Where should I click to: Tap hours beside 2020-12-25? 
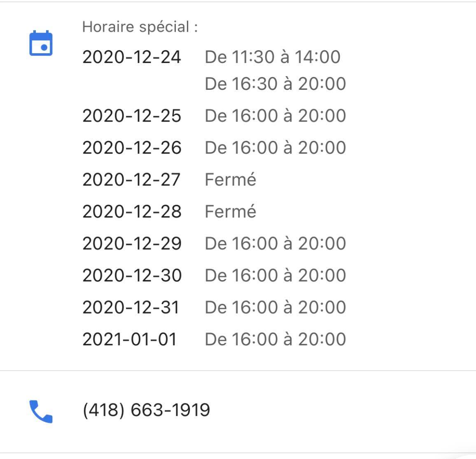tap(275, 116)
